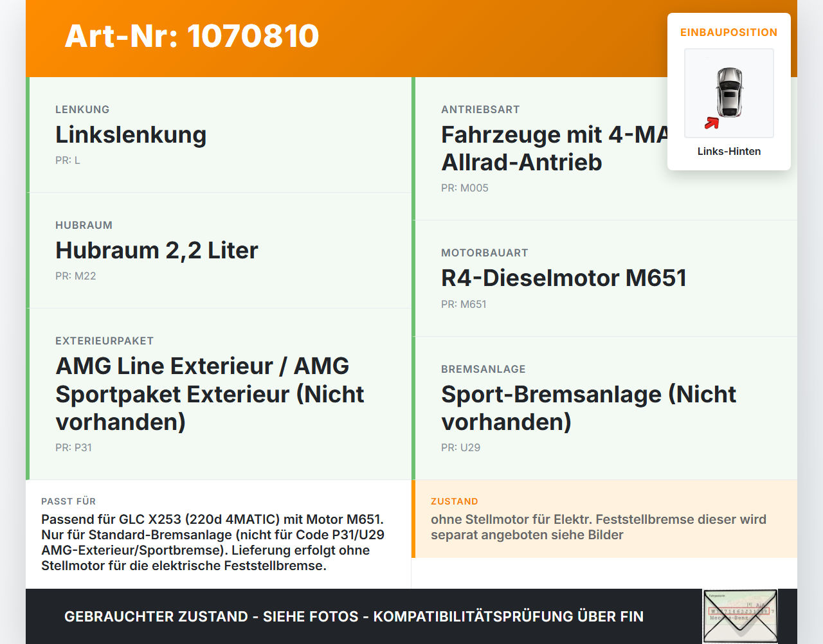This screenshot has height=644, width=823.
Task: Click the HUBRAUM label
Action: pos(84,225)
